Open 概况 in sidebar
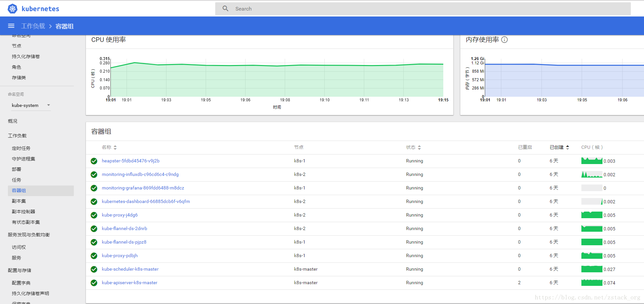 pyautogui.click(x=13, y=121)
